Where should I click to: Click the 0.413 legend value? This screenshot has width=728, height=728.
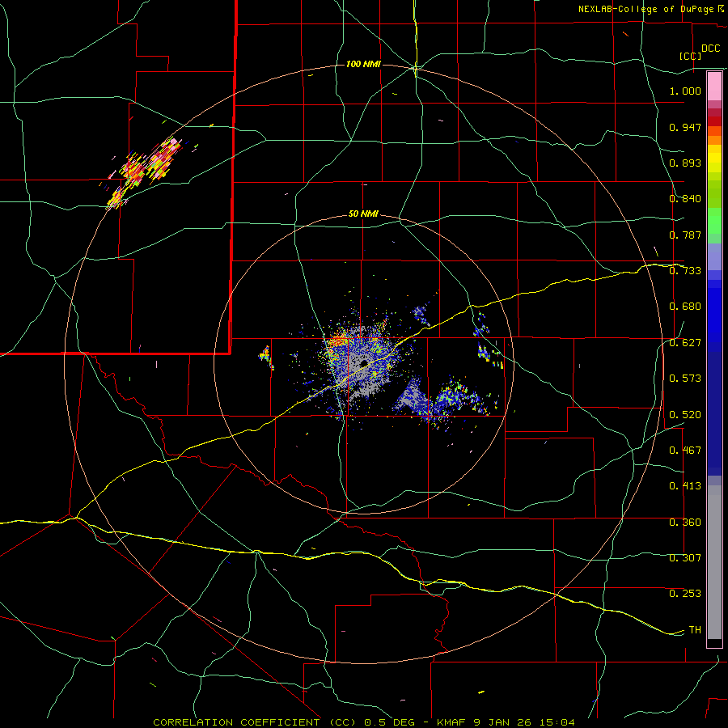click(x=685, y=486)
